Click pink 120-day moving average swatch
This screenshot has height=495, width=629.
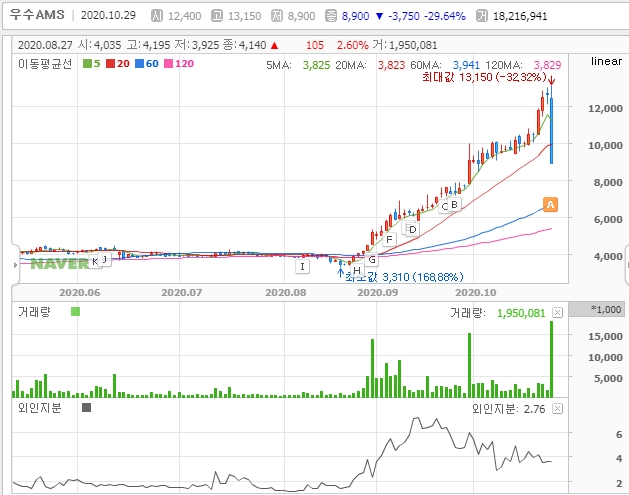(x=168, y=63)
